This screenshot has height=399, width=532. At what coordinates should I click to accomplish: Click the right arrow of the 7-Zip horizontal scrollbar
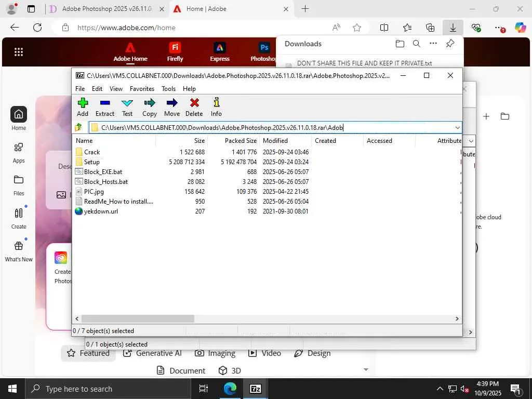(457, 318)
